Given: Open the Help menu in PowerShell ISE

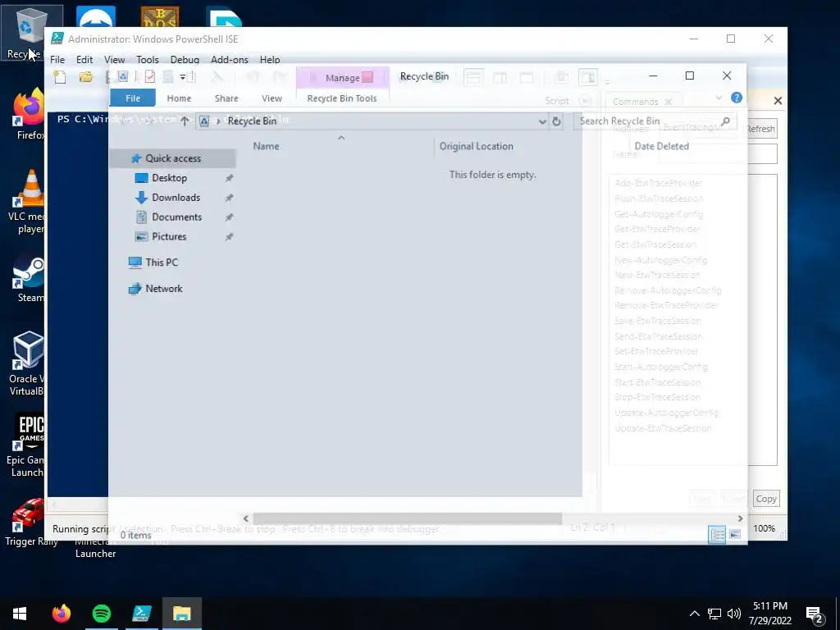Looking at the screenshot, I should (270, 59).
